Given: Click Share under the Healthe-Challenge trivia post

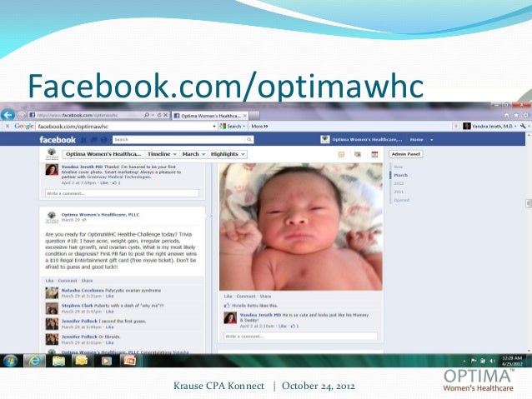Looking at the screenshot, I should pyautogui.click(x=87, y=281).
